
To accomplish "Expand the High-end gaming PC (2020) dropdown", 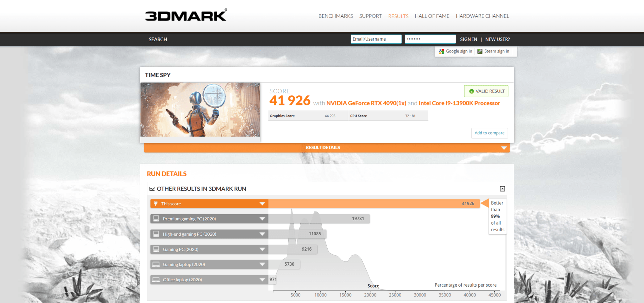I will click(262, 234).
